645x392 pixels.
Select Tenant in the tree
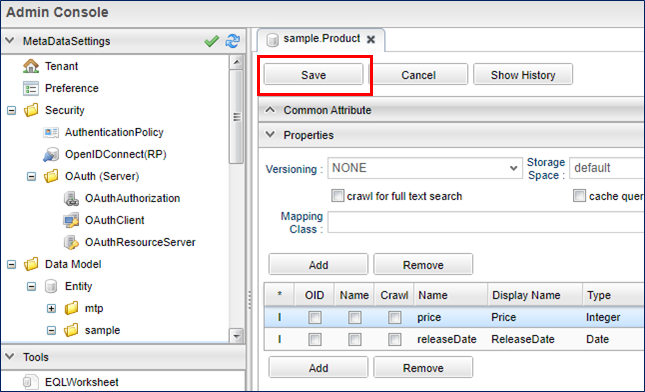pyautogui.click(x=62, y=66)
